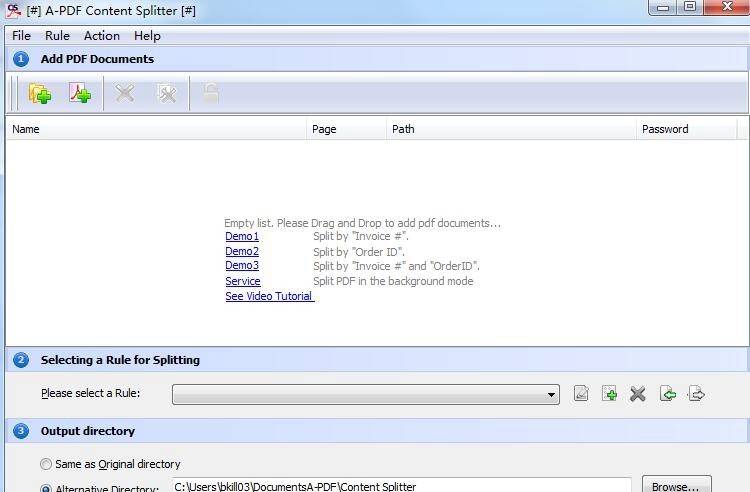This screenshot has width=750, height=492.
Task: Click the Service link
Action: (243, 281)
